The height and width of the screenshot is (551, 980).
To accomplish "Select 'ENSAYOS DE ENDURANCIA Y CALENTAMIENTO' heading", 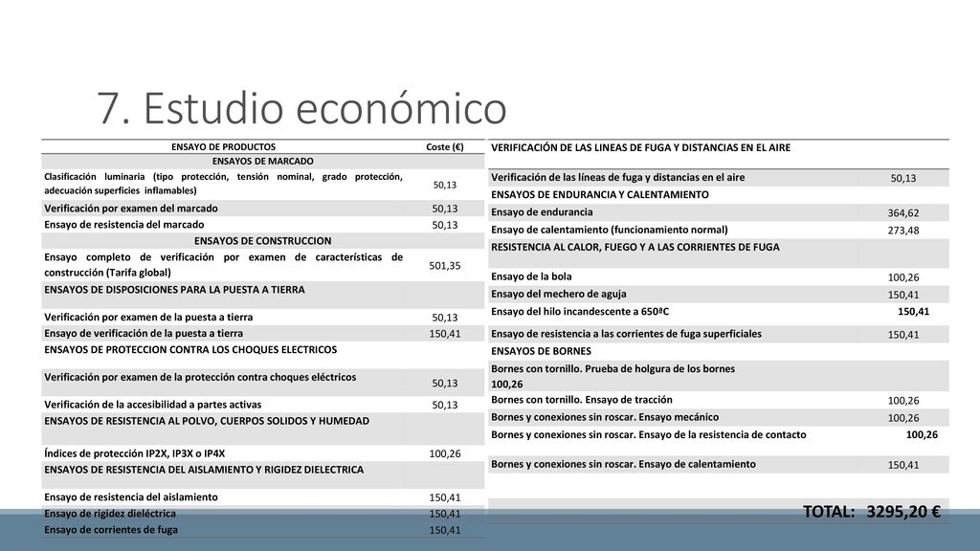I will click(x=600, y=195).
